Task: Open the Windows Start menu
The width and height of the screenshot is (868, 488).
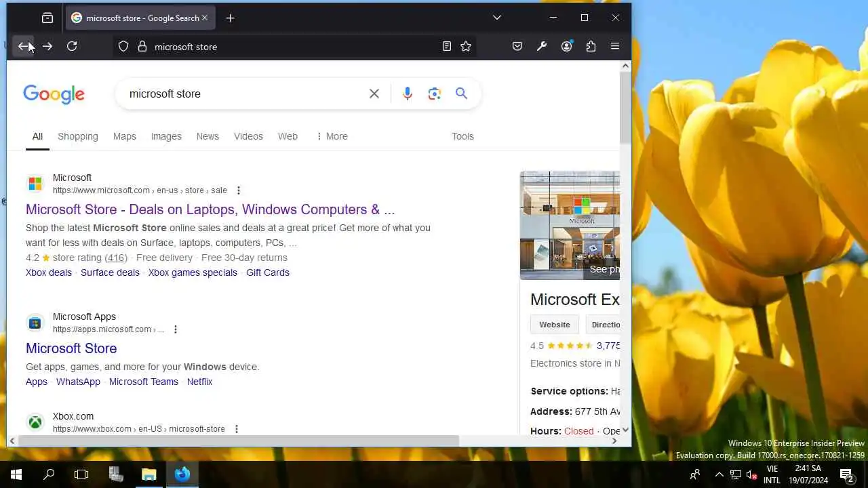Action: [16, 474]
